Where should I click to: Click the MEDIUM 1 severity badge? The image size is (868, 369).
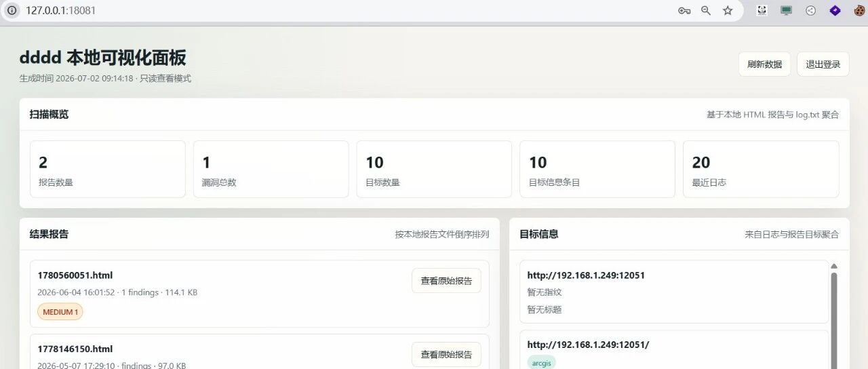tap(60, 312)
